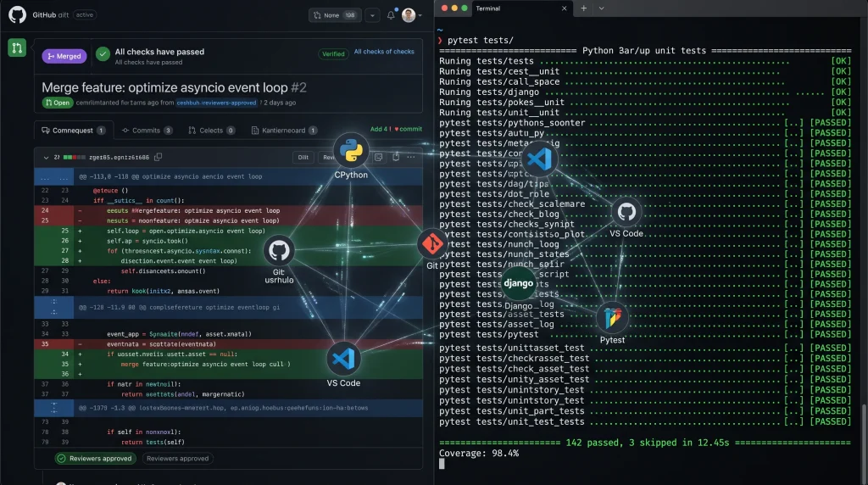Switch to the Commequest tab
The image size is (868, 485).
pyautogui.click(x=73, y=131)
